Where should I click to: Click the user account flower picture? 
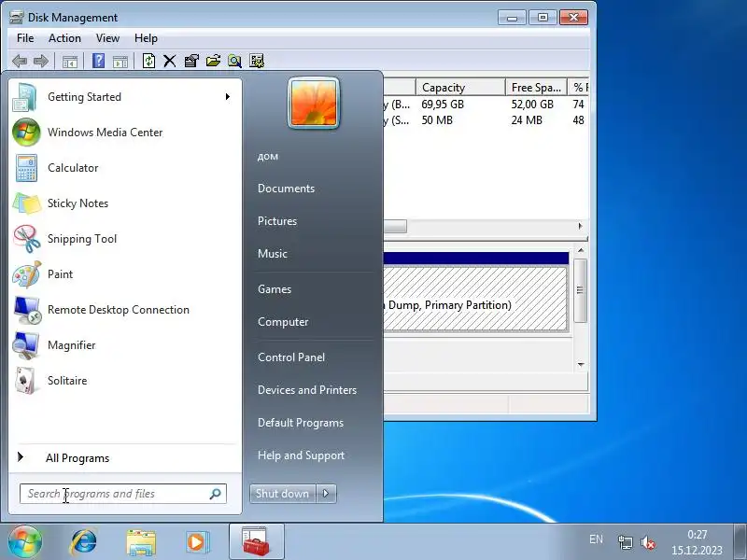(x=314, y=104)
